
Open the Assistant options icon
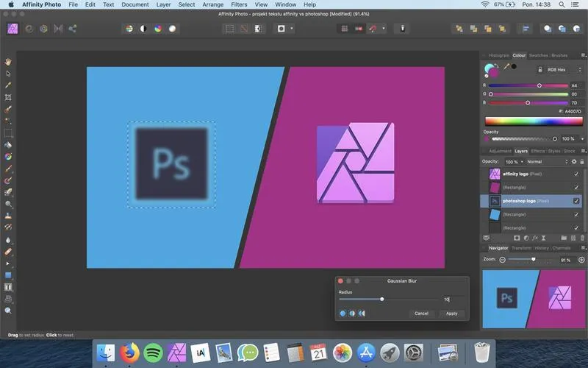(402, 29)
